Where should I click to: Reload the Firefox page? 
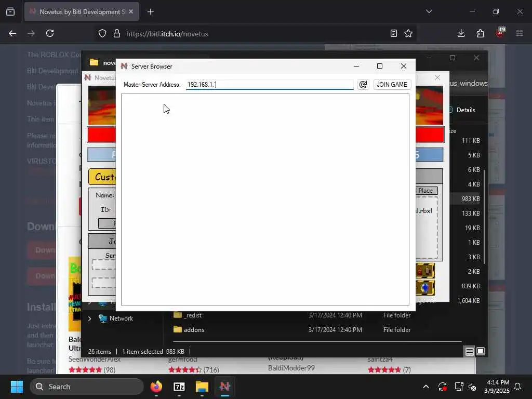pos(50,33)
